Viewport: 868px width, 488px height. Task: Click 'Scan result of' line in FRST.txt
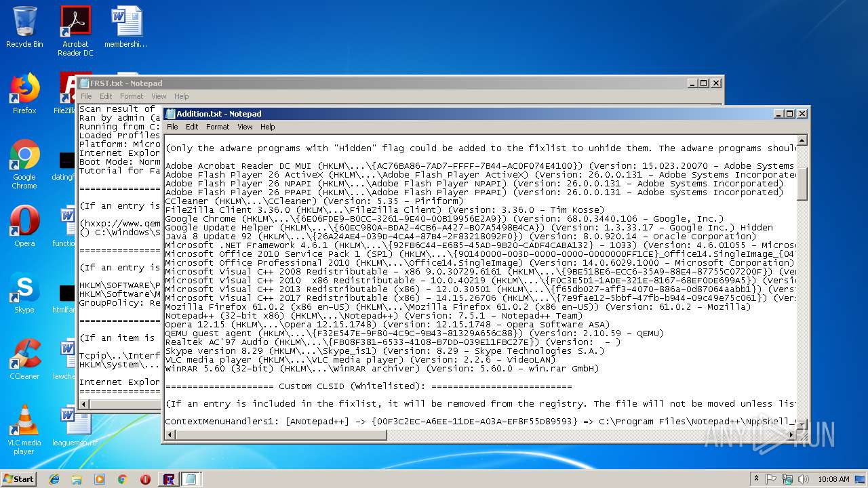point(118,108)
